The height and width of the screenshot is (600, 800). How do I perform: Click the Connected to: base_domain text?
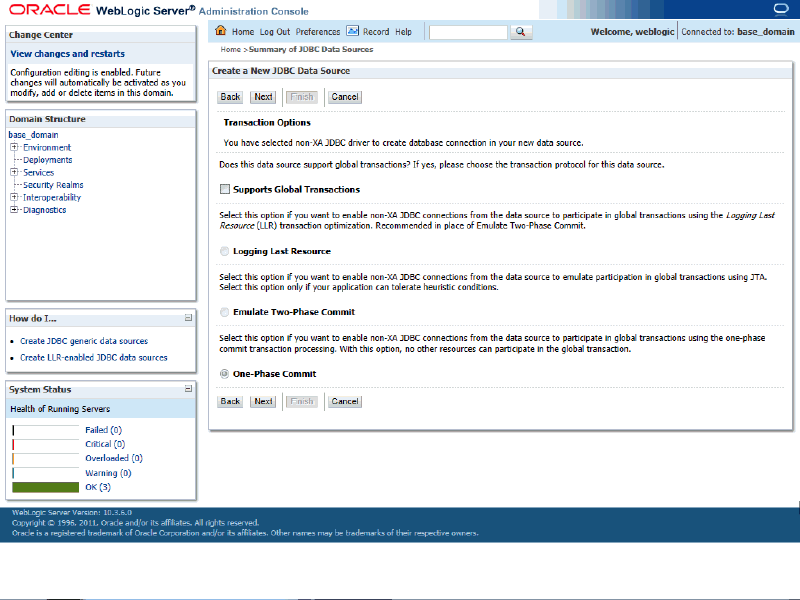coord(738,32)
